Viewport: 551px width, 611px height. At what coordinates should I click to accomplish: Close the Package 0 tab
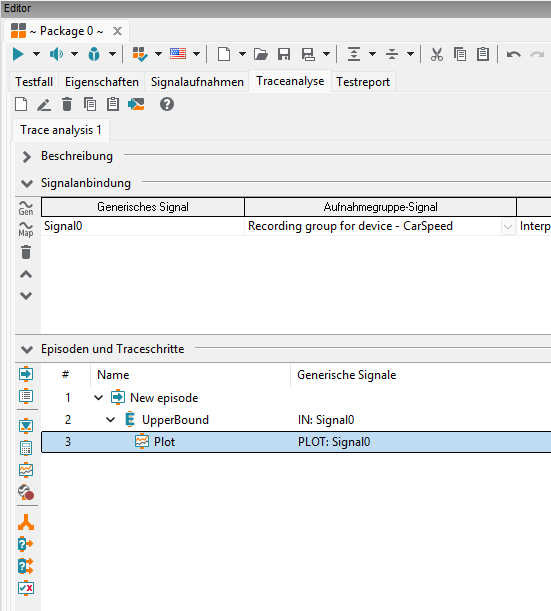117,31
